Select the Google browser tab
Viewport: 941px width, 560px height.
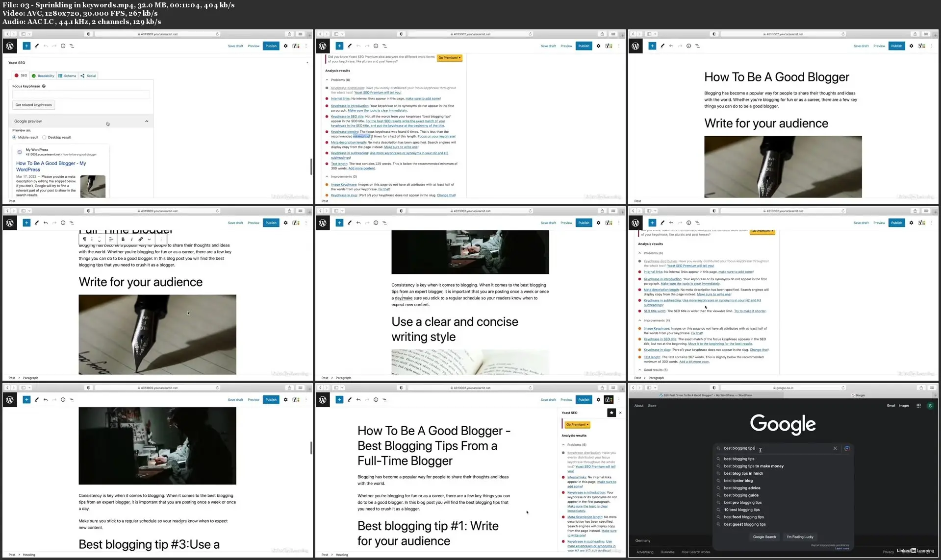[x=858, y=395]
